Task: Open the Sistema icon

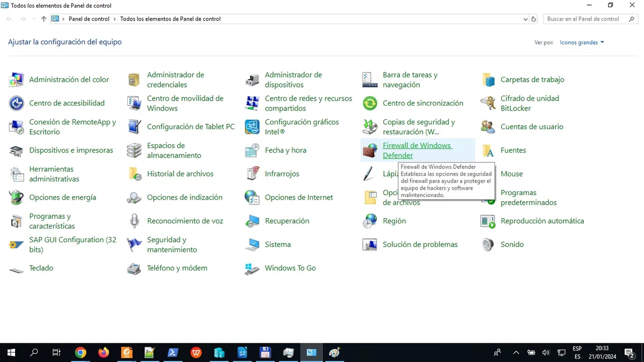Action: (x=252, y=245)
